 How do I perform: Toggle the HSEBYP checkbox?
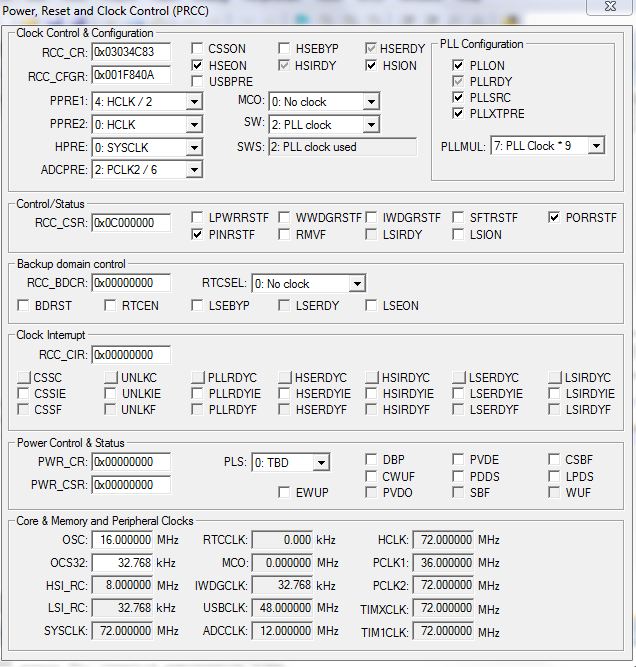point(284,48)
